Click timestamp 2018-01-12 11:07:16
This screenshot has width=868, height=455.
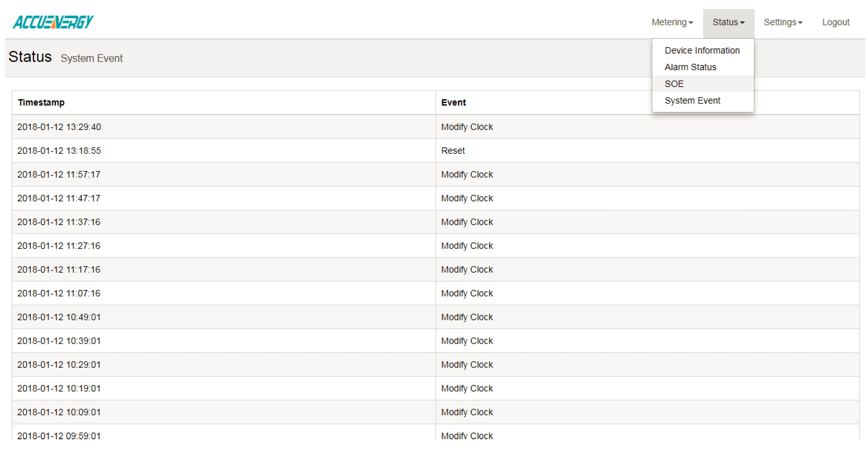click(x=59, y=293)
